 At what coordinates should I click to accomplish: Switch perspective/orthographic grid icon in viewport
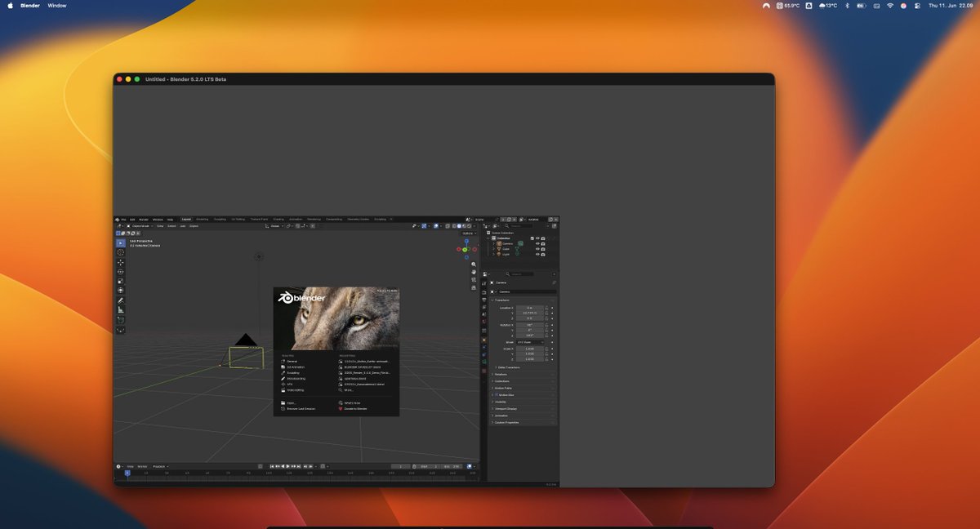click(x=474, y=287)
